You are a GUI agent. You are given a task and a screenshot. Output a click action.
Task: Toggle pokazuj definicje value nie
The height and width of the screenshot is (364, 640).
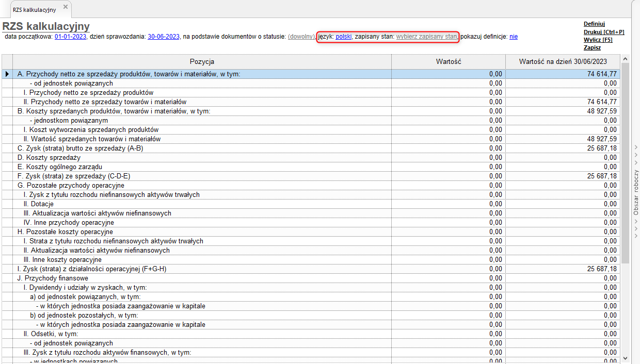tap(513, 37)
